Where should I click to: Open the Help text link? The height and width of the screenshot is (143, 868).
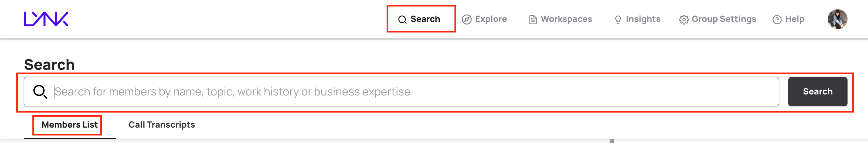click(794, 19)
